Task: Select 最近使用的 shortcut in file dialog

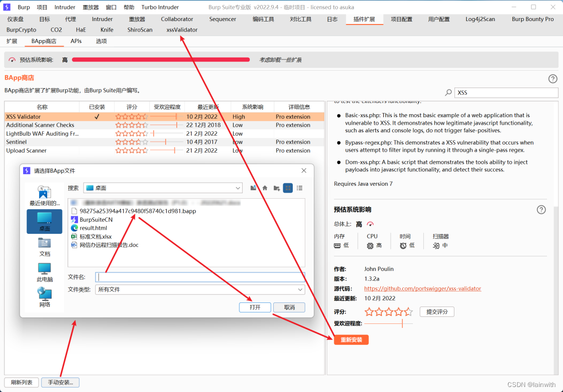Action: [45, 196]
